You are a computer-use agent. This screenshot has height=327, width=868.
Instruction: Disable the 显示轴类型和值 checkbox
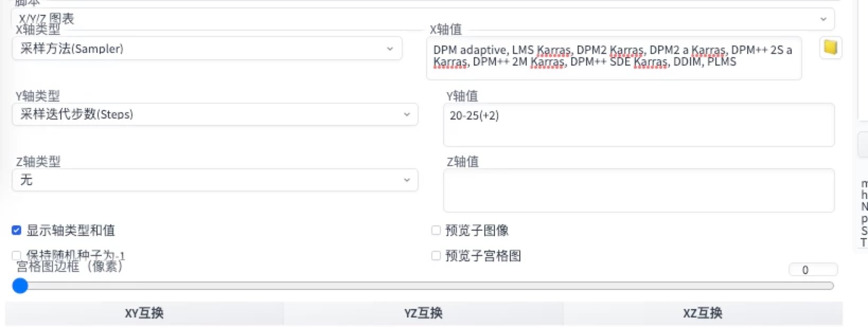16,231
